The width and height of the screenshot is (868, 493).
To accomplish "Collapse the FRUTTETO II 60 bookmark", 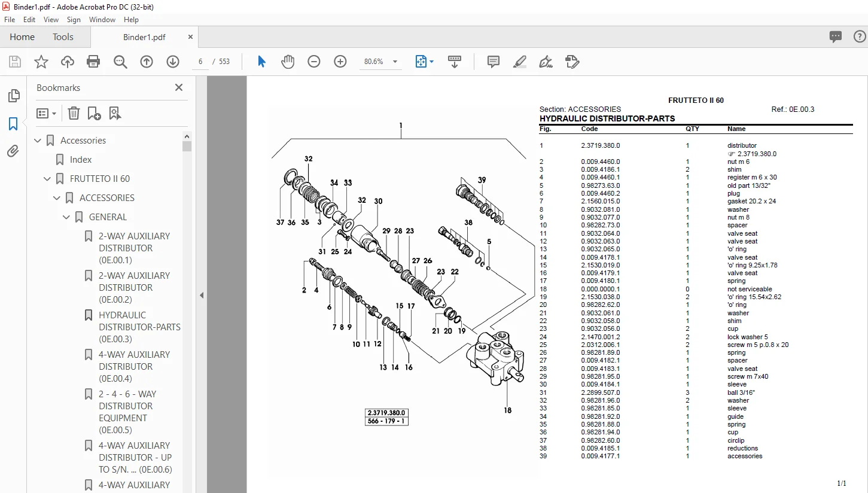I will click(48, 179).
